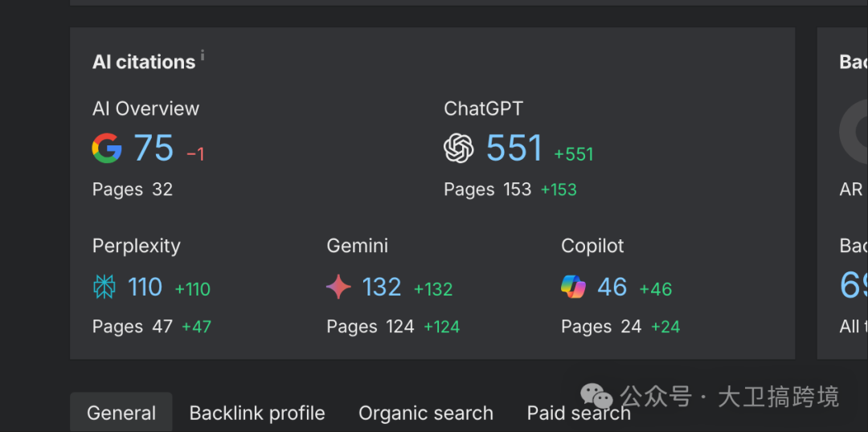
Task: Open Perplexity citations count 110
Action: (x=145, y=287)
